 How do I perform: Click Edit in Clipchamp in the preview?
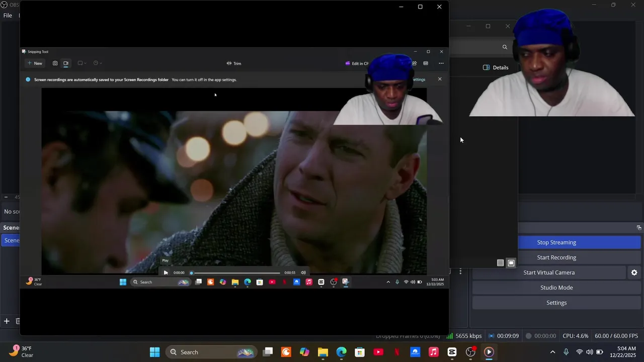pyautogui.click(x=357, y=63)
